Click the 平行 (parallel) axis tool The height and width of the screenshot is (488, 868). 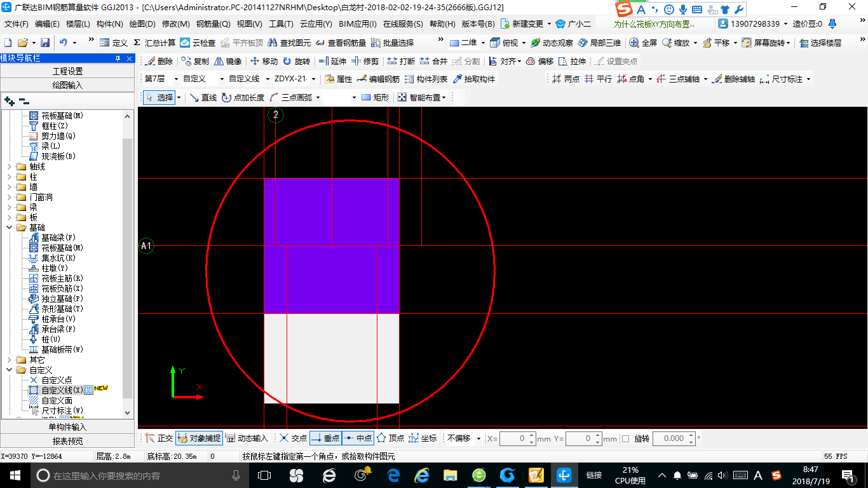point(598,79)
